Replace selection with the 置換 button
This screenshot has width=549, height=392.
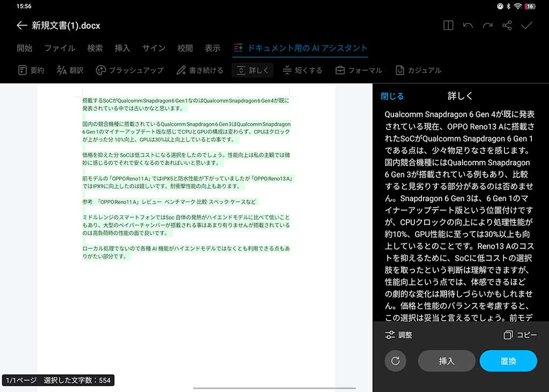click(x=508, y=361)
